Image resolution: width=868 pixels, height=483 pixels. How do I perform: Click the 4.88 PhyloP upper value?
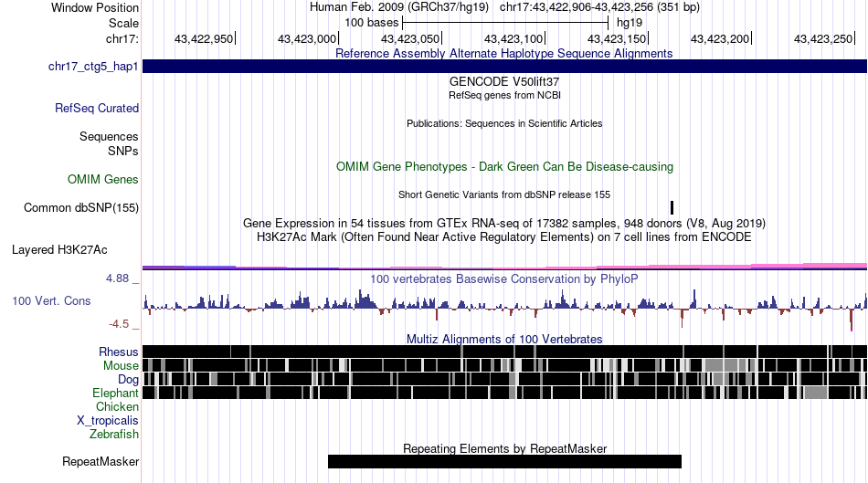(x=117, y=278)
